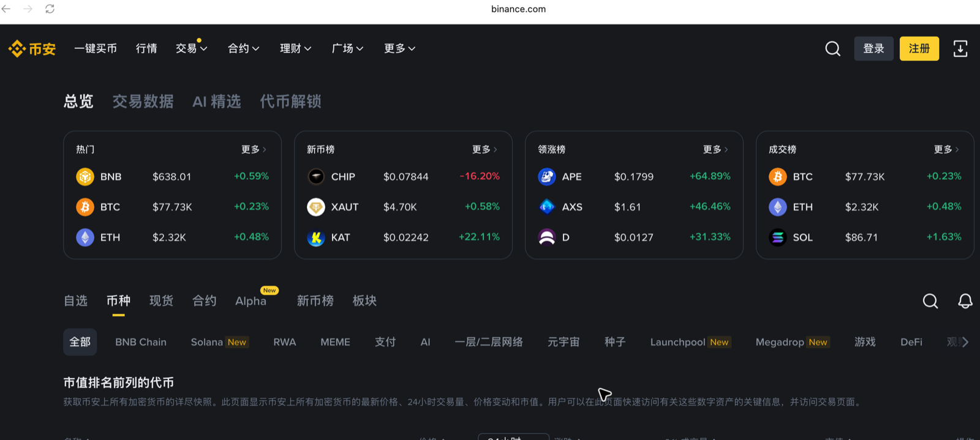Select the 自选 tab

tap(75, 300)
